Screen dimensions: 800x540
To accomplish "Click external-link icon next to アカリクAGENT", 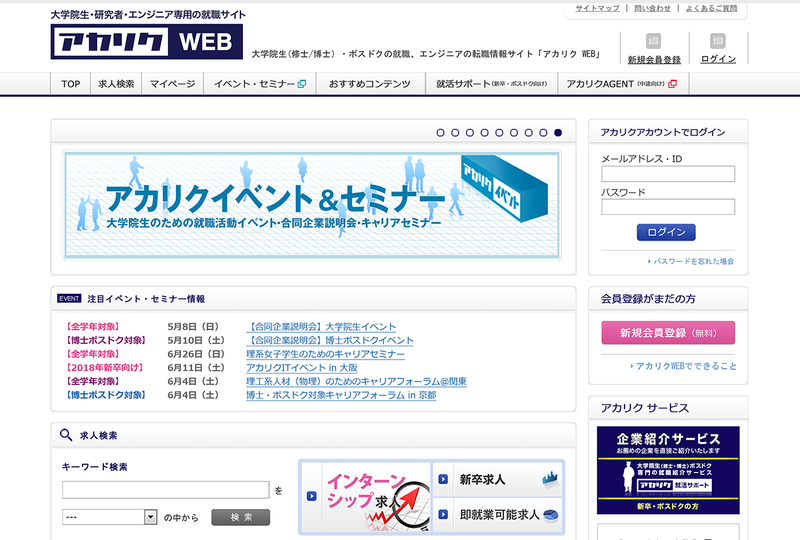I will [672, 84].
